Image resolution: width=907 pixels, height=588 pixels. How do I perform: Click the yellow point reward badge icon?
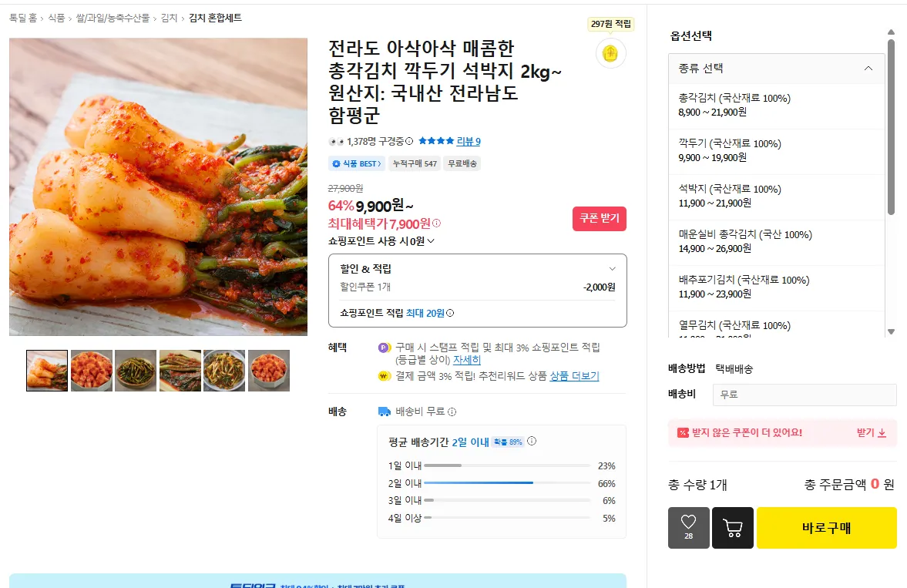point(610,53)
